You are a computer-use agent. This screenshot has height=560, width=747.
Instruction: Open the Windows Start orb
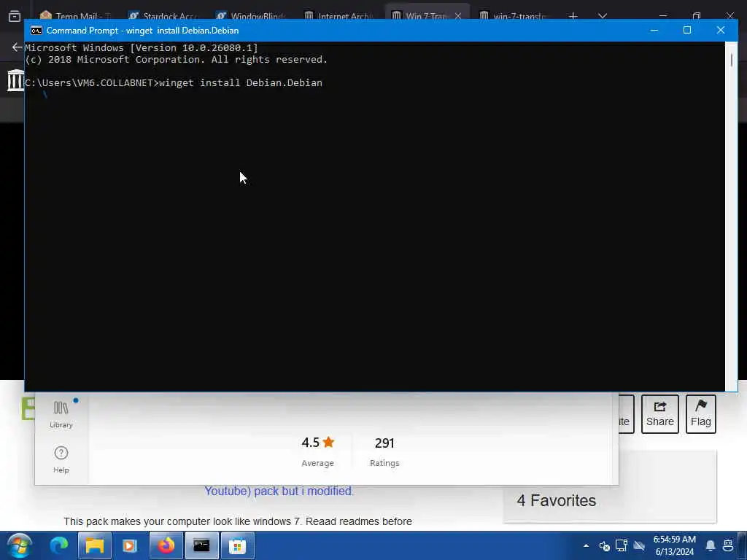[x=19, y=545]
